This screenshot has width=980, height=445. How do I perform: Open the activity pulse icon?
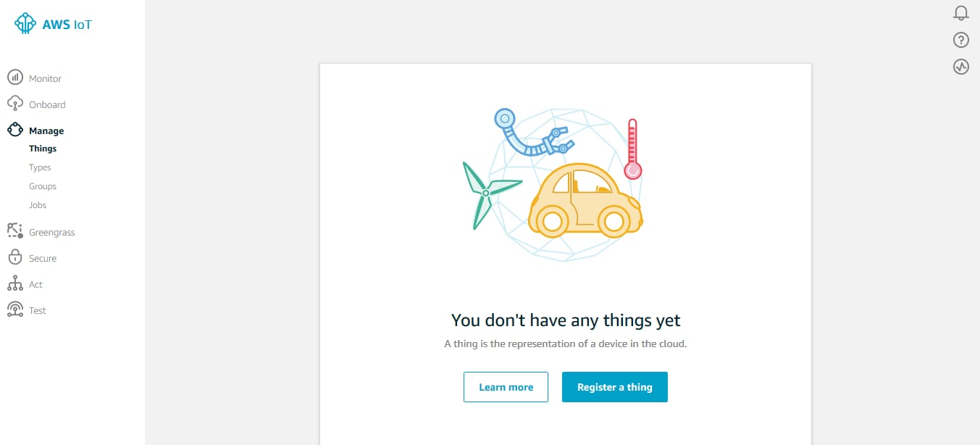[x=961, y=67]
